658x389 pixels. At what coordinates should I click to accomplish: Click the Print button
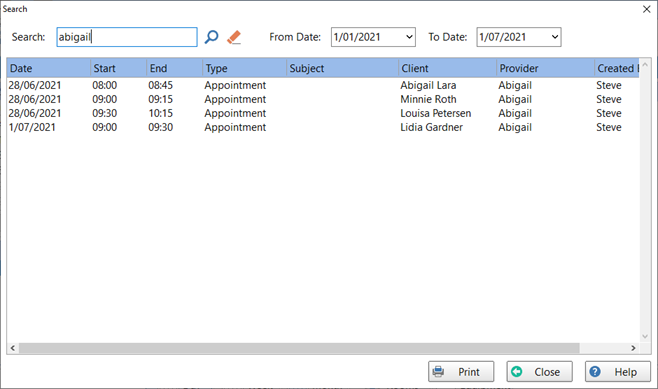point(461,371)
